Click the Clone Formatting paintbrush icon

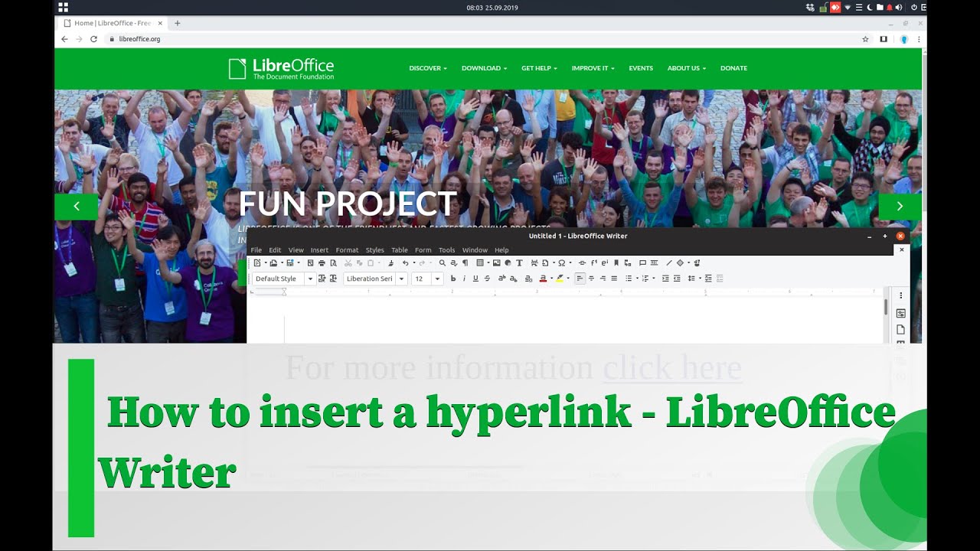(x=391, y=262)
